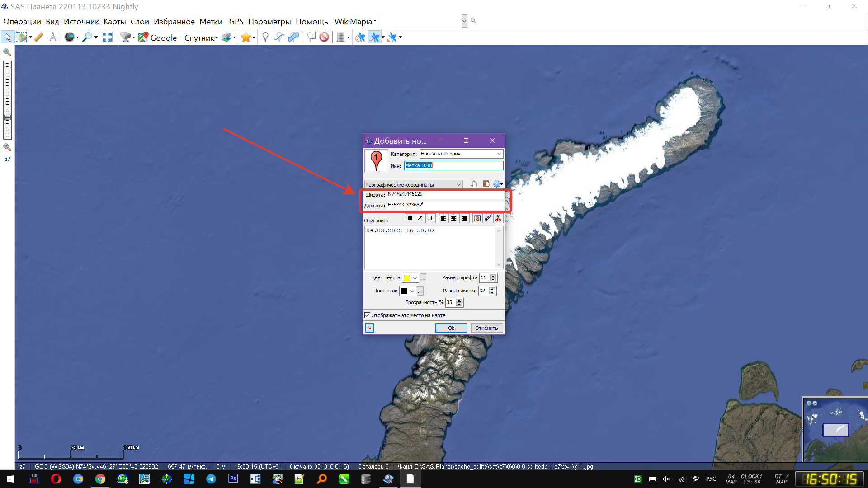The image size is (868, 488).
Task: Open the Операции menu
Action: [x=22, y=22]
